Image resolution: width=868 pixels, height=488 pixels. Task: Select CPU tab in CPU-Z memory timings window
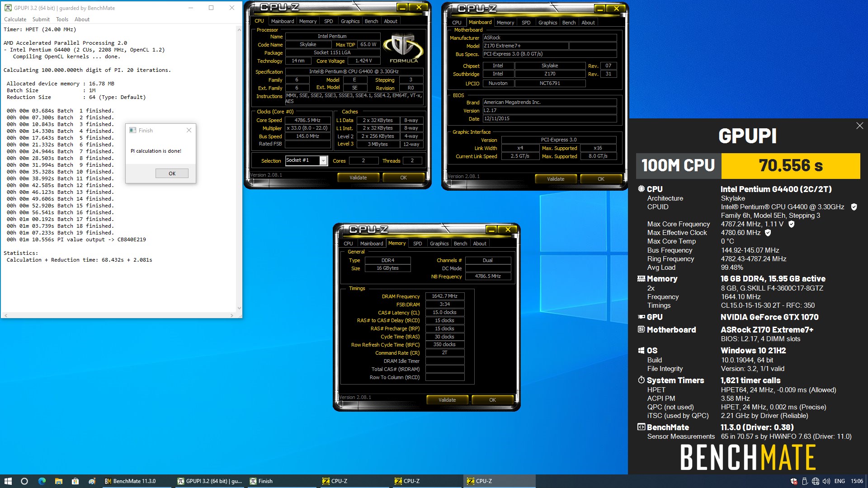[x=348, y=244]
